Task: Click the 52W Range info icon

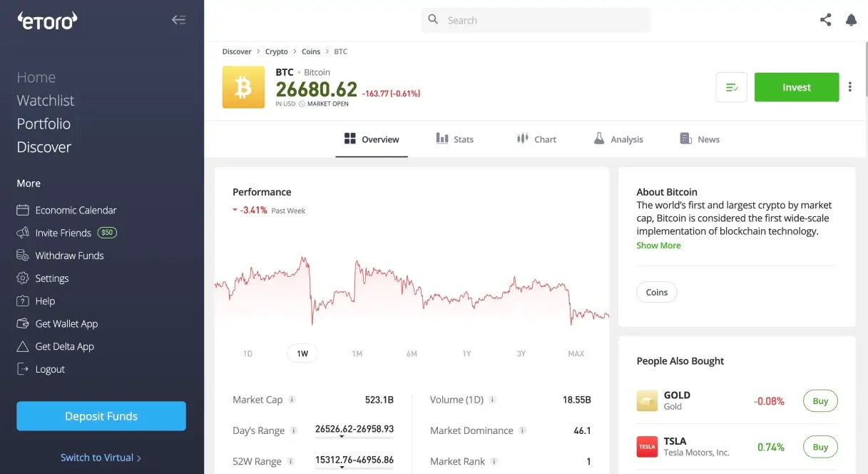Action: (x=290, y=461)
